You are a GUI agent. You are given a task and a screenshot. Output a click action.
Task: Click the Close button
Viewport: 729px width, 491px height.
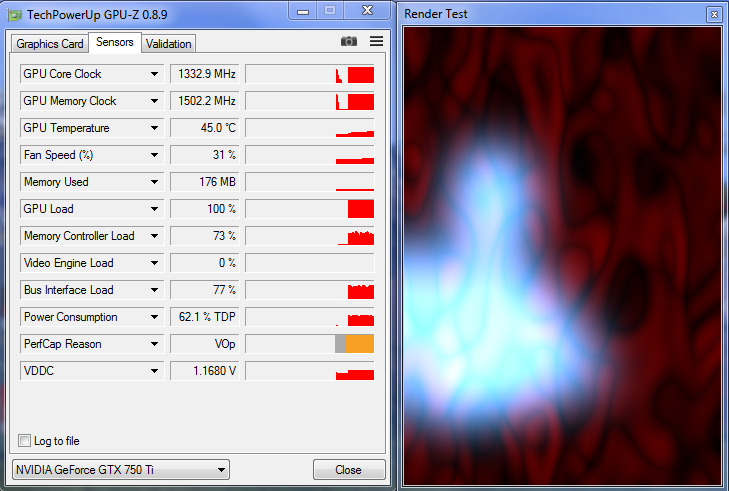point(349,470)
